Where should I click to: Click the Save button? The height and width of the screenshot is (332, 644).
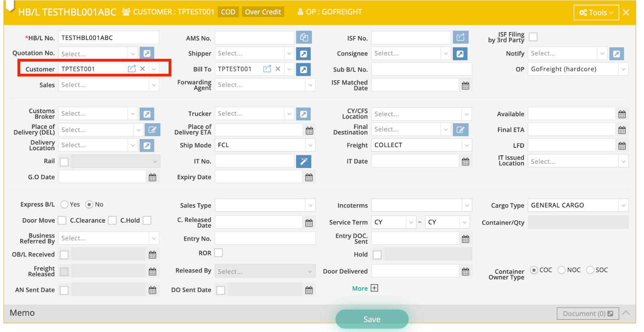372,319
